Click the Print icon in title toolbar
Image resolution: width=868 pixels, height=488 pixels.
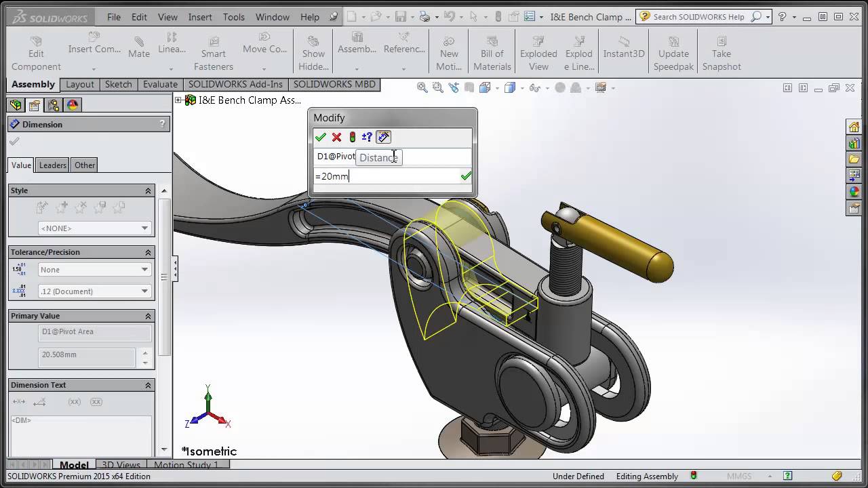[425, 17]
